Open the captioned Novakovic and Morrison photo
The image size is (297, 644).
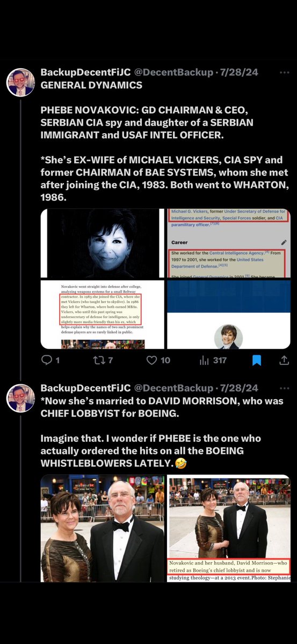click(229, 529)
